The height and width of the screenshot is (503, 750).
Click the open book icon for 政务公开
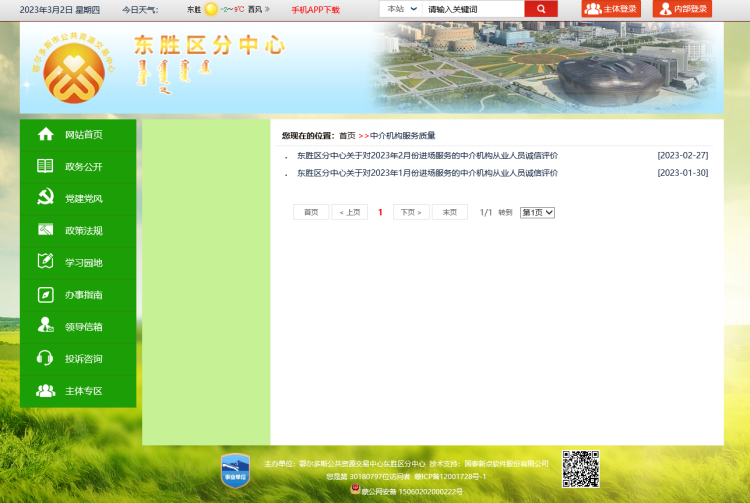45,166
